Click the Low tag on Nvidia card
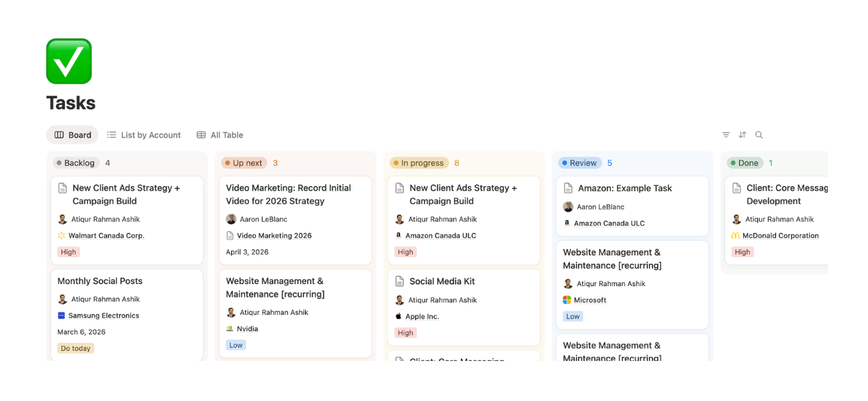This screenshot has height=401, width=868. (236, 345)
